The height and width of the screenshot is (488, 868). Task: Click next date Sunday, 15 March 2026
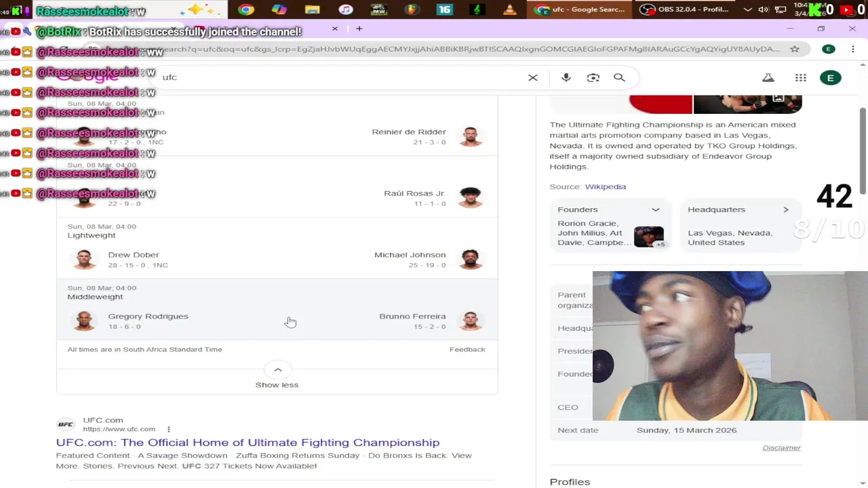(686, 430)
